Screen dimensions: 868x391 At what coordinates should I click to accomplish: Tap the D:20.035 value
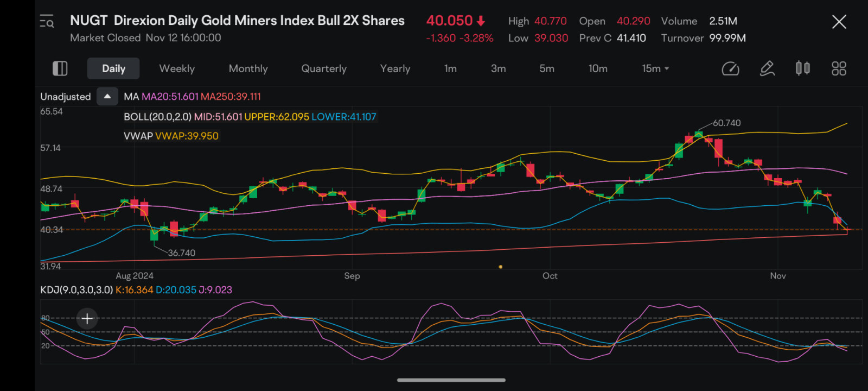point(176,290)
